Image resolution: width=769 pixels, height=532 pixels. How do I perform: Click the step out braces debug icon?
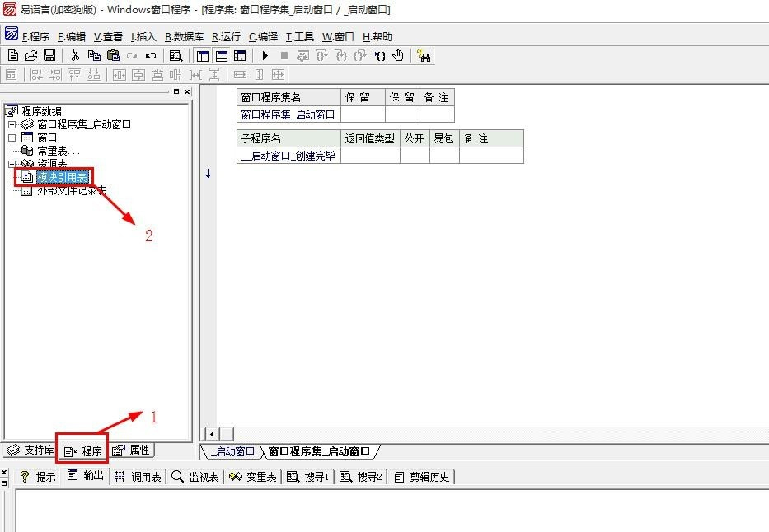pyautogui.click(x=360, y=56)
